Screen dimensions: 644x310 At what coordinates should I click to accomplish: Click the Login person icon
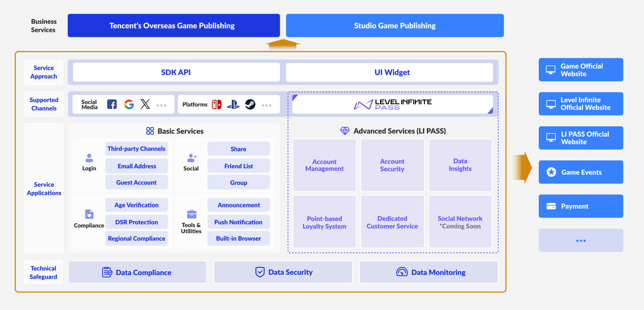[x=89, y=158]
